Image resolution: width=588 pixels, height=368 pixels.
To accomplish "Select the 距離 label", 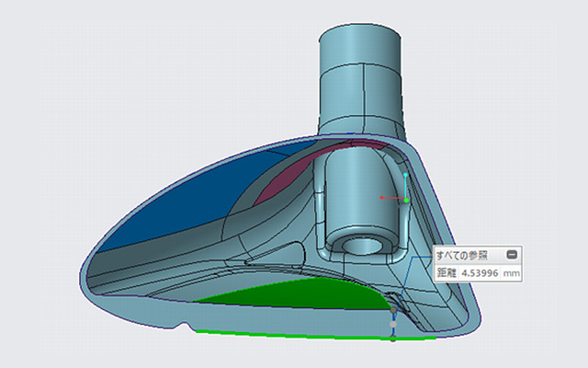I will coord(447,273).
